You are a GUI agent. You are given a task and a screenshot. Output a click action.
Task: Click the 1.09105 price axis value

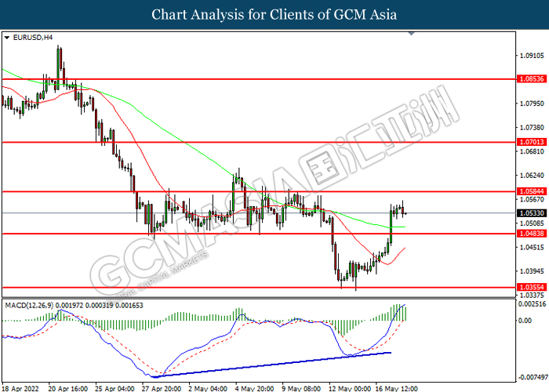(533, 56)
